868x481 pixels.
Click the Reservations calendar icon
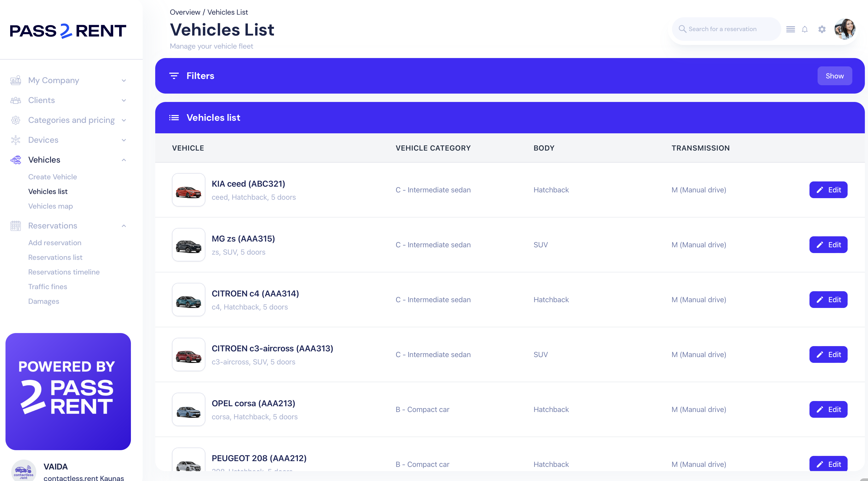point(15,226)
